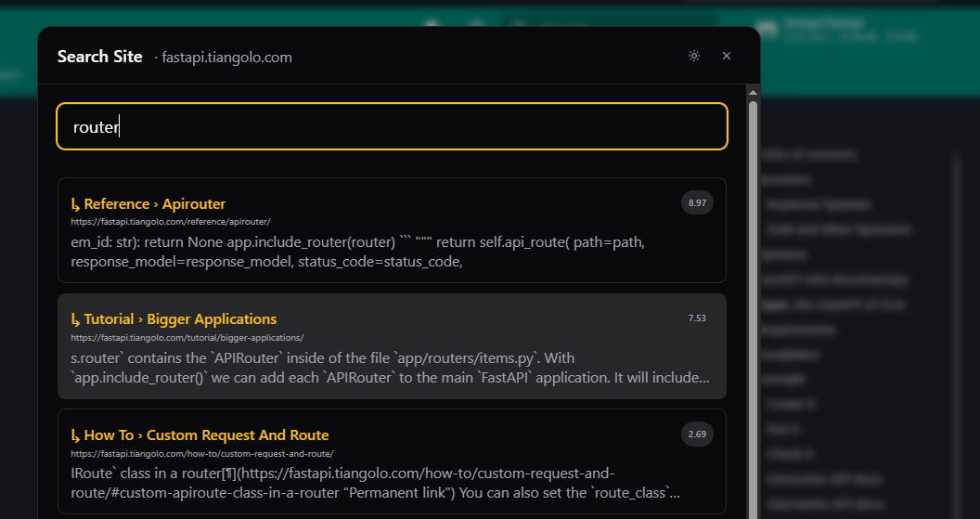
Task: Click the 2.69 score badge
Action: click(x=697, y=434)
